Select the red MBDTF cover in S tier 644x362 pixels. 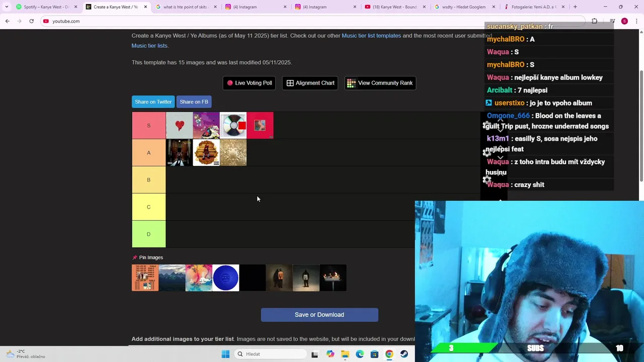coord(260,125)
